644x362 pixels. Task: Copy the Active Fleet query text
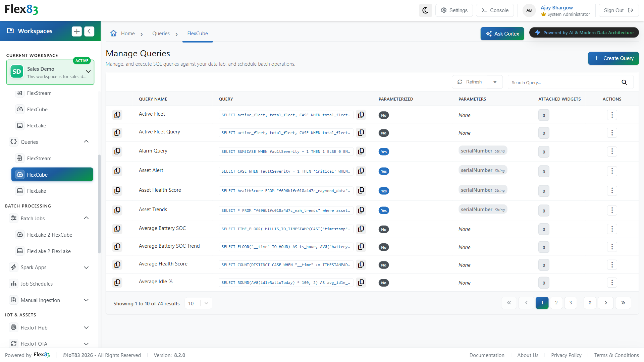[x=361, y=115]
